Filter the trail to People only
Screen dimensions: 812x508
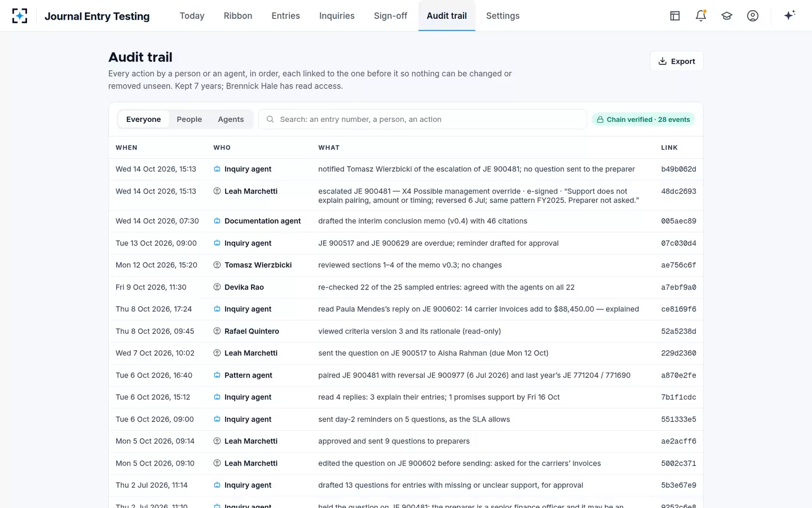pyautogui.click(x=189, y=119)
